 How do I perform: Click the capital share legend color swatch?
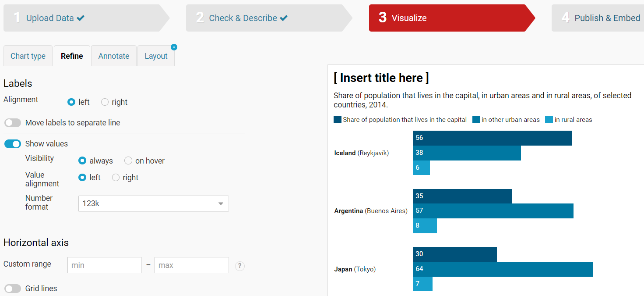click(x=338, y=120)
